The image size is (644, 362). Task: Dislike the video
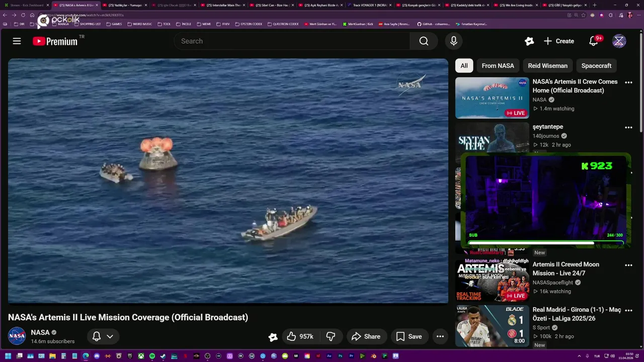pyautogui.click(x=331, y=336)
